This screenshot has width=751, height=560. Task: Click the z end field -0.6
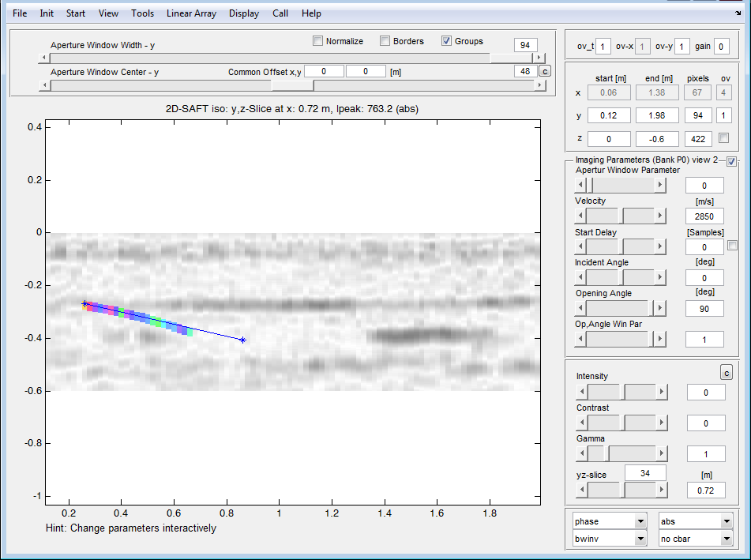tap(657, 139)
